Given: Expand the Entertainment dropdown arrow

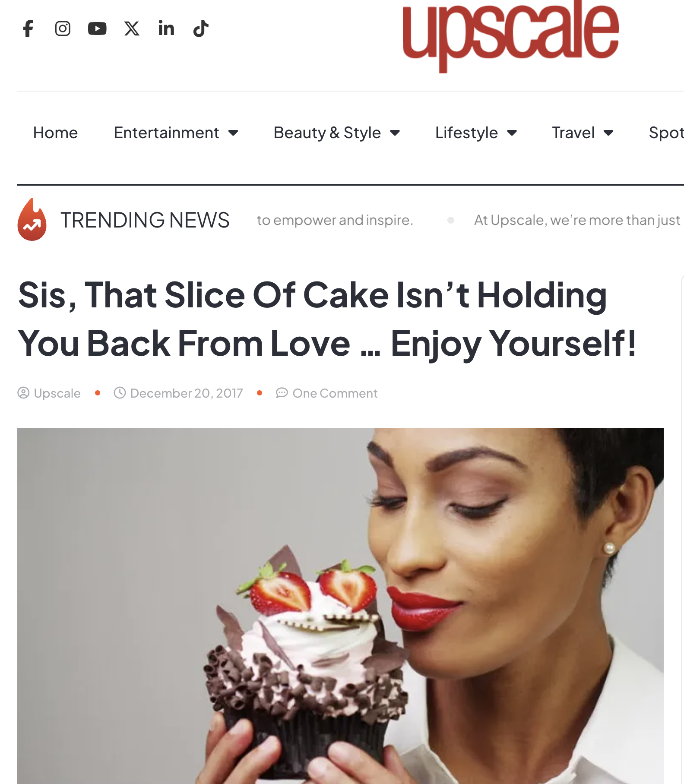Looking at the screenshot, I should point(233,133).
